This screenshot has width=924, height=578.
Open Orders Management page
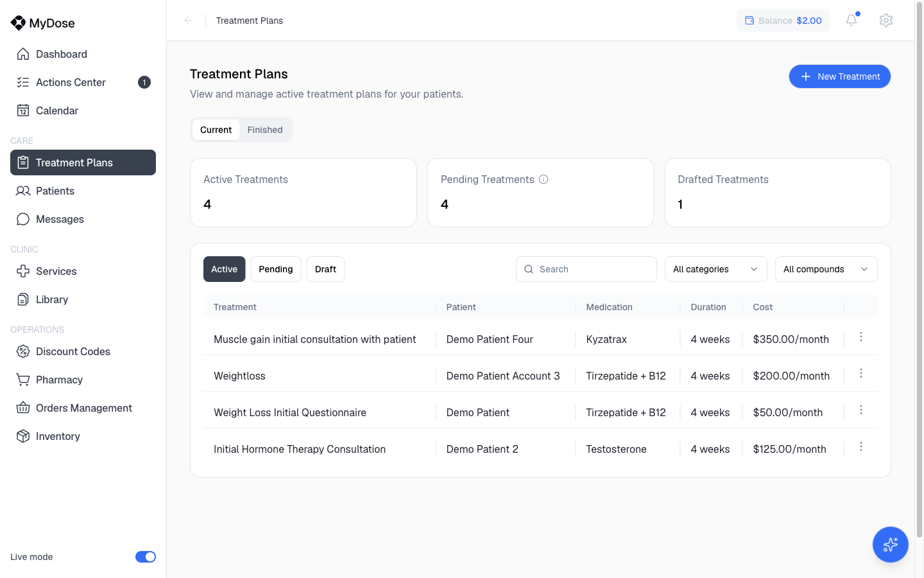pyautogui.click(x=83, y=408)
